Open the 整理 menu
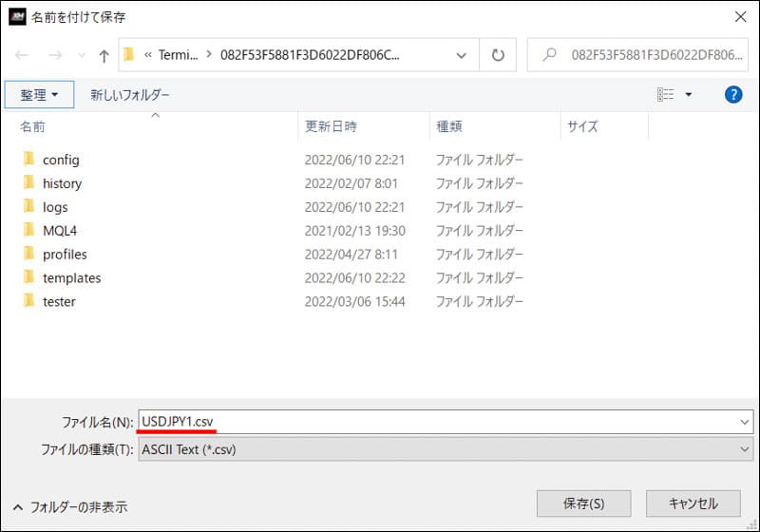The width and height of the screenshot is (760, 532). click(x=39, y=95)
